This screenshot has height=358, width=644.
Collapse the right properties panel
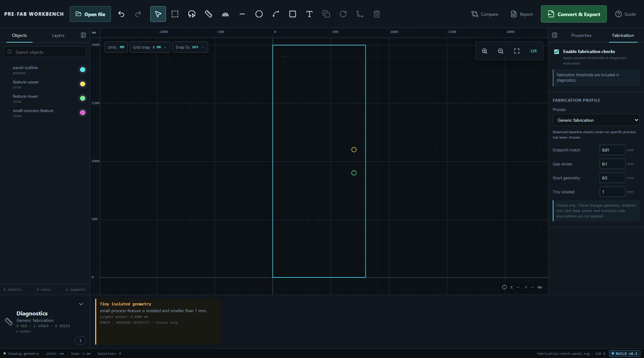[x=555, y=35]
